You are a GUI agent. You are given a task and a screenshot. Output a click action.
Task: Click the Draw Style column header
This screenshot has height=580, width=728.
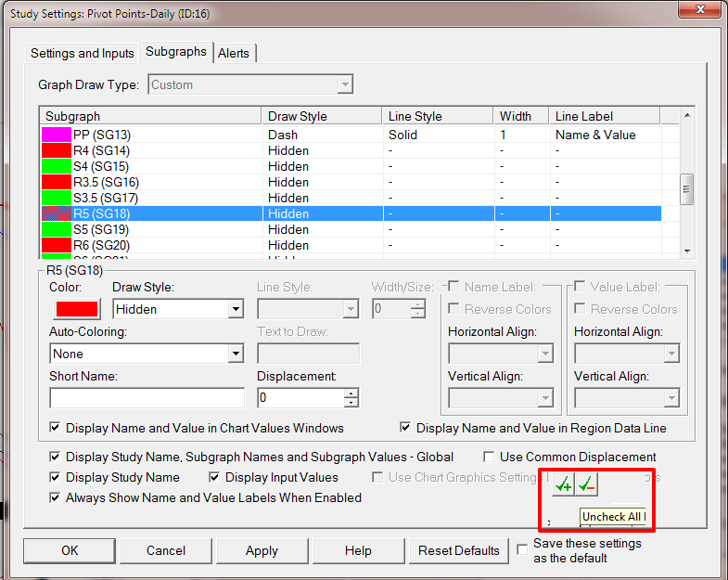(322, 116)
